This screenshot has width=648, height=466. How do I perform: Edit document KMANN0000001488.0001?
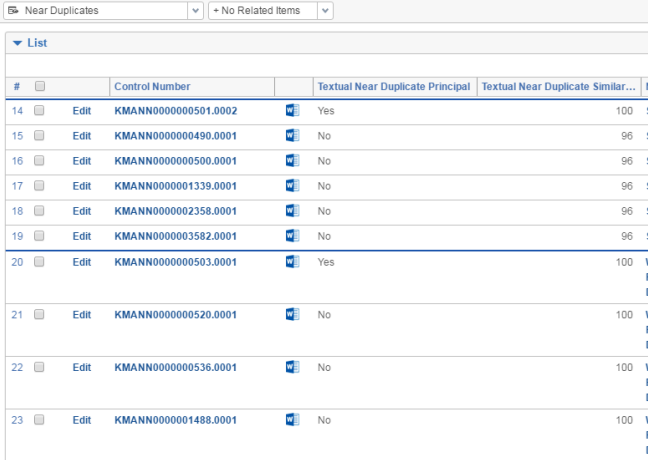point(82,421)
